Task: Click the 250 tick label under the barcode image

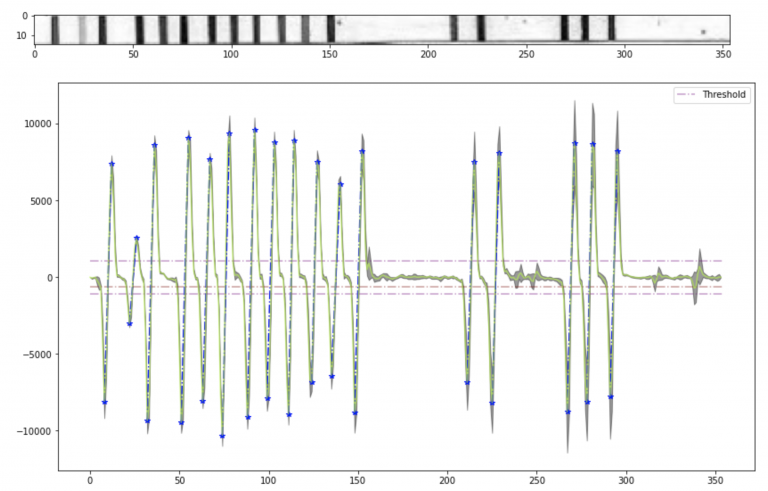Action: [526, 54]
